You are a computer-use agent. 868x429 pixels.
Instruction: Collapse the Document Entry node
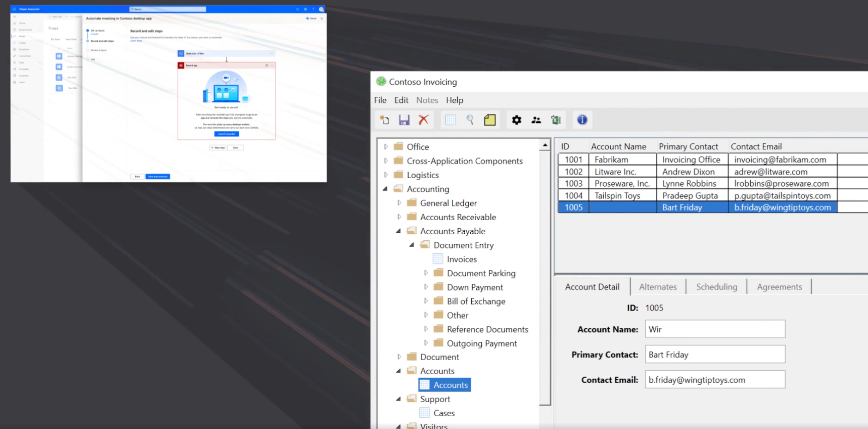click(x=412, y=245)
